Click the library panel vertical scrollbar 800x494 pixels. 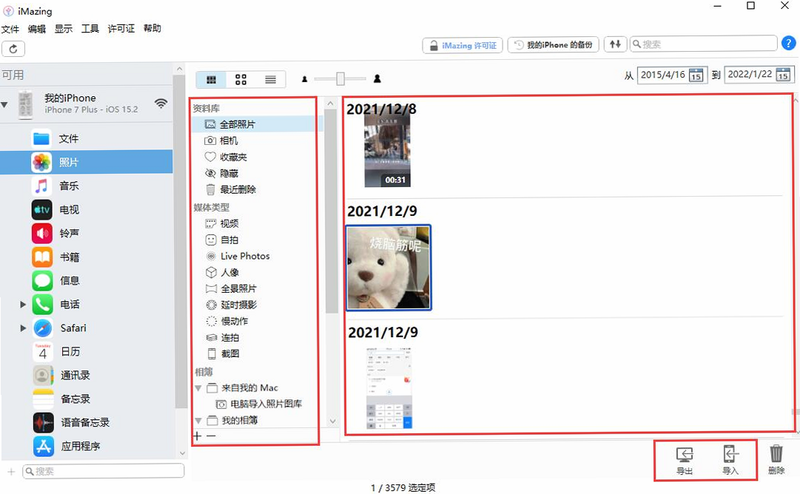pyautogui.click(x=331, y=210)
